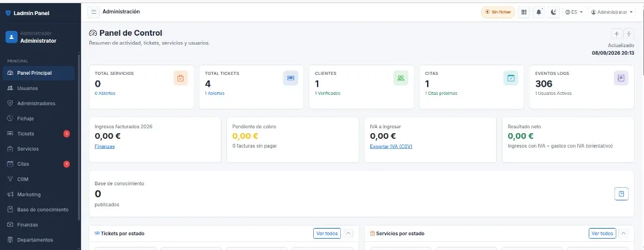Click the Departamentos building icon in sidebar

(10, 240)
